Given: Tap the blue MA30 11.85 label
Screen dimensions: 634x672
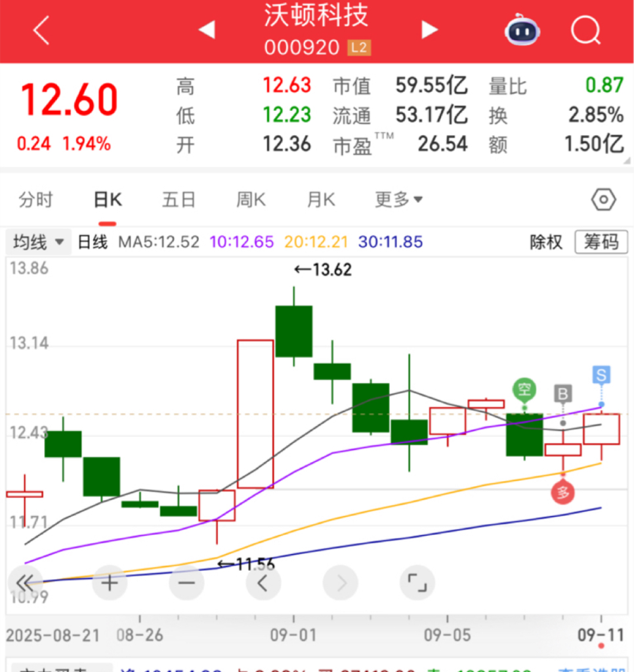Looking at the screenshot, I should click(x=391, y=242).
